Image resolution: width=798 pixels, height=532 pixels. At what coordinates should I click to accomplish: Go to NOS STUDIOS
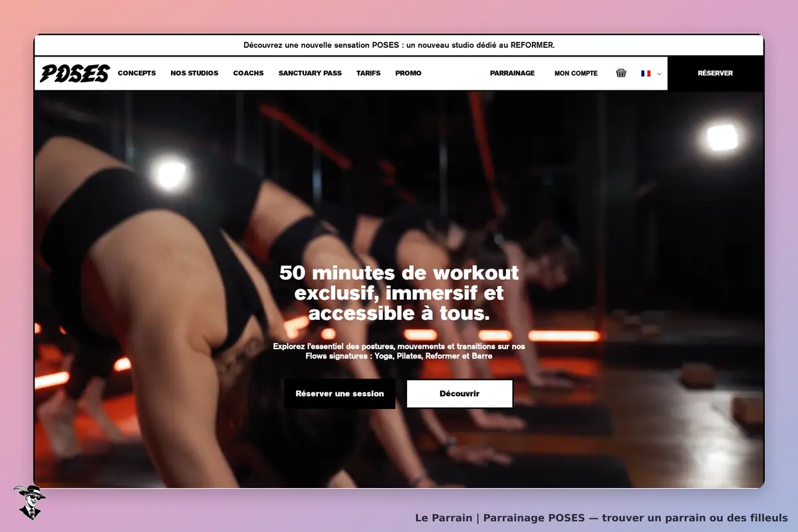(x=194, y=73)
